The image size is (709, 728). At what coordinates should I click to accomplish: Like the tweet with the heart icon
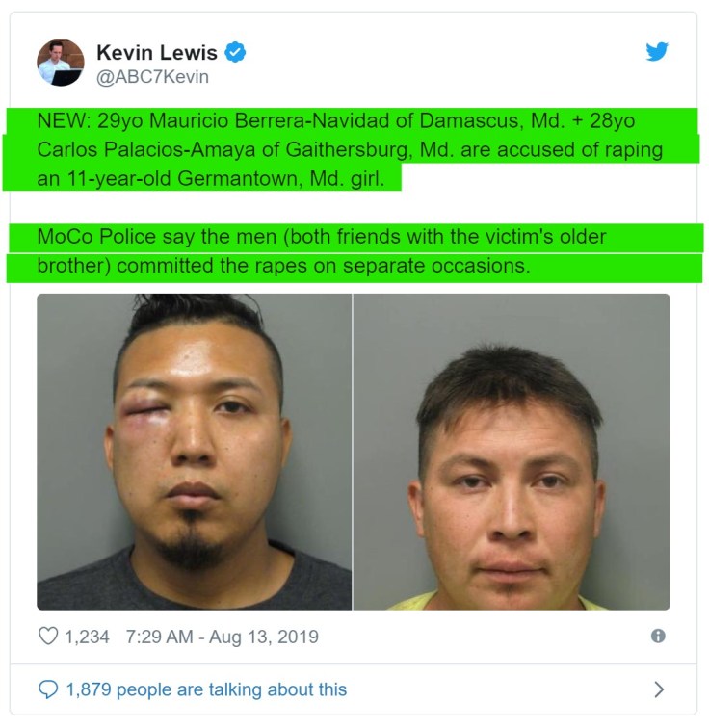(x=48, y=637)
